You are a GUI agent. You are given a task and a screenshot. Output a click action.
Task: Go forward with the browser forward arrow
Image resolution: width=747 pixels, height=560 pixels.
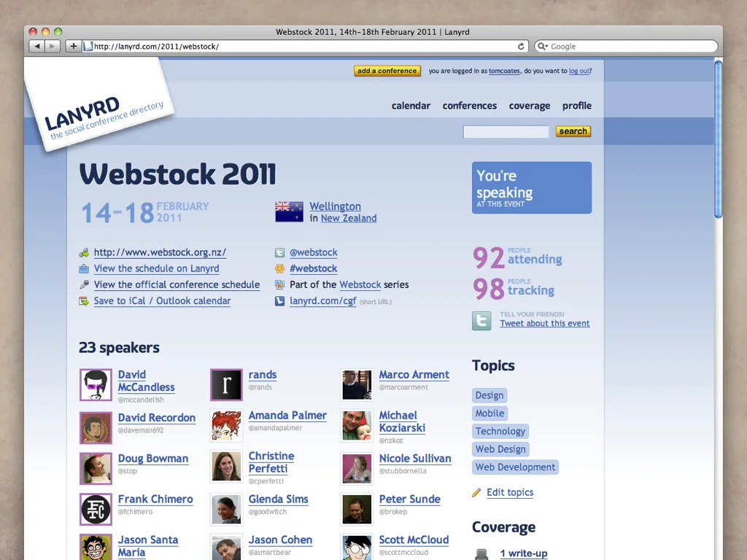pos(53,46)
